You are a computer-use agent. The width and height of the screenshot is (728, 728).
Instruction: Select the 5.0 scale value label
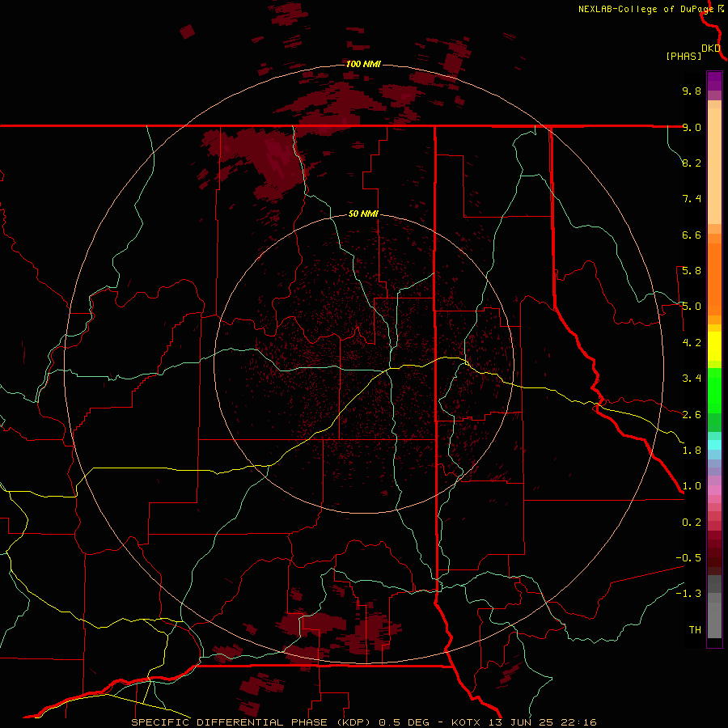pyautogui.click(x=692, y=307)
